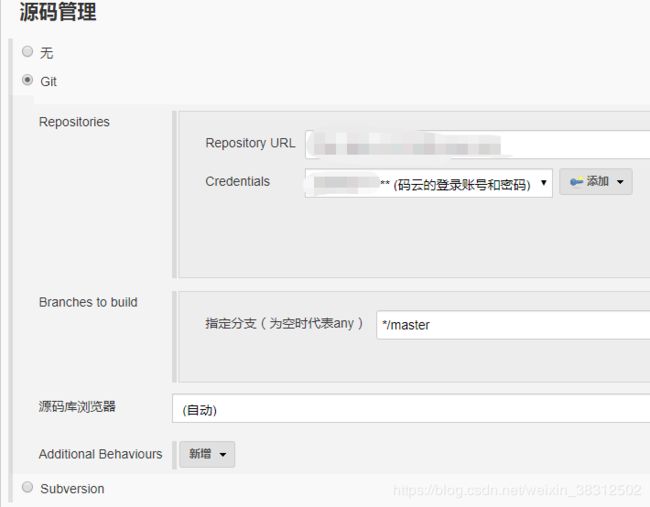650x507 pixels.
Task: Click the 源码管理 heading
Action: (58, 12)
